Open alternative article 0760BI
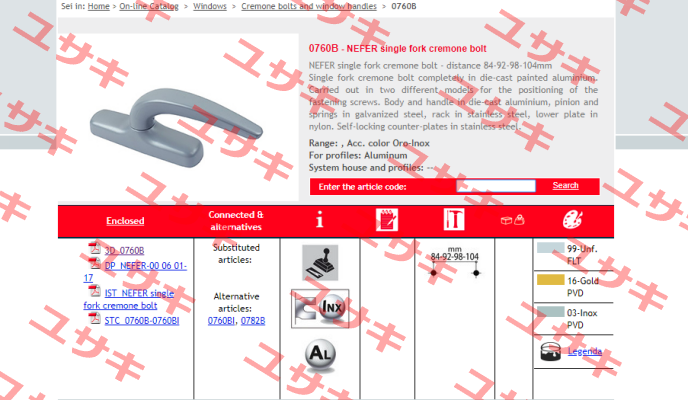The width and height of the screenshot is (688, 400). coord(221,321)
